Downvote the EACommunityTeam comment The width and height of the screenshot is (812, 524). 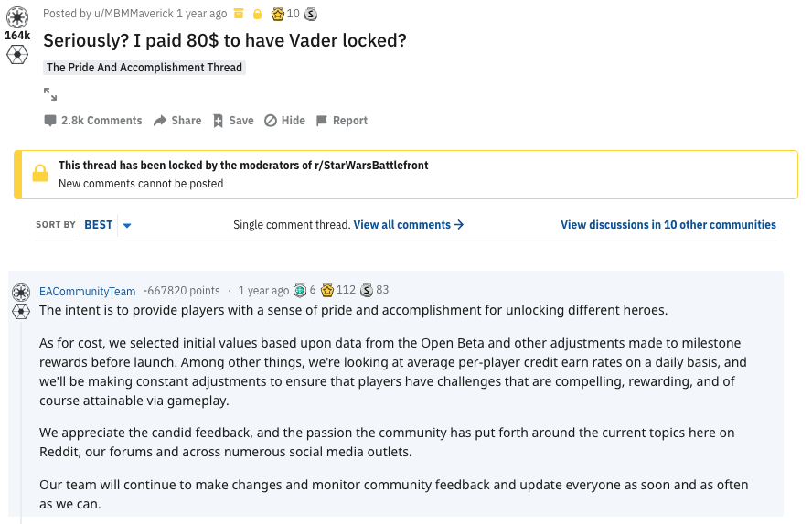pyautogui.click(x=21, y=311)
